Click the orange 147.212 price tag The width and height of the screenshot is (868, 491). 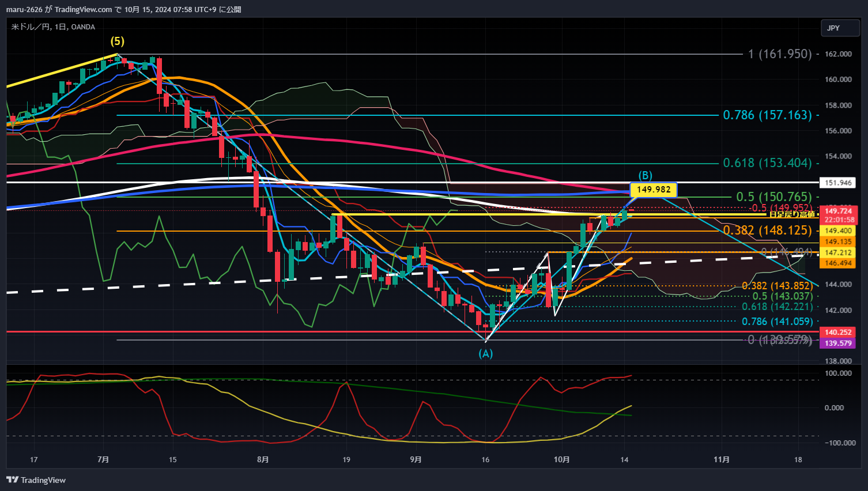(838, 252)
